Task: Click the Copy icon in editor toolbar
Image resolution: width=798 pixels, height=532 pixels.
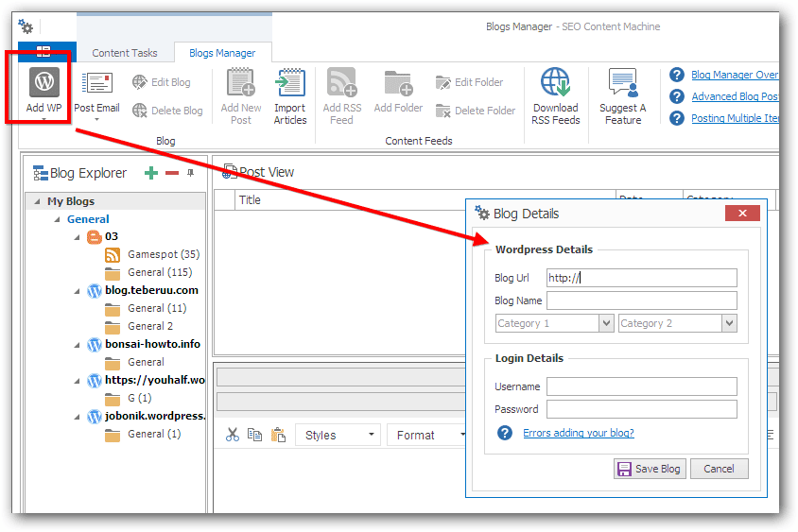Action: pos(254,435)
